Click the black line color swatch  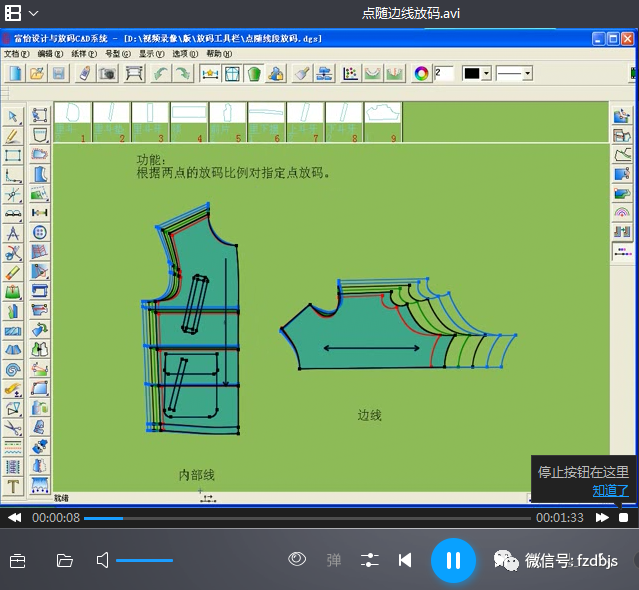pyautogui.click(x=472, y=74)
